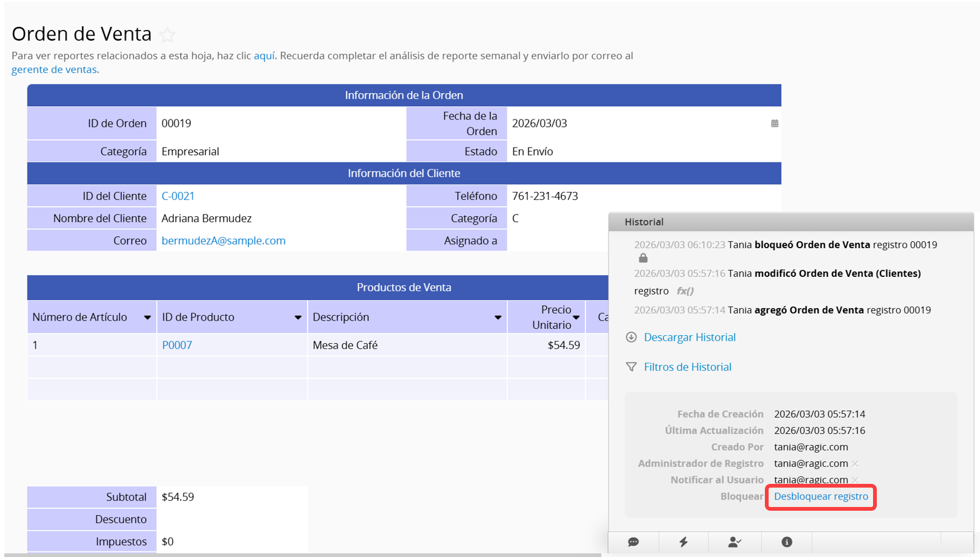Open the lightning bolt actions tab
Image resolution: width=980 pixels, height=557 pixels.
pyautogui.click(x=684, y=542)
